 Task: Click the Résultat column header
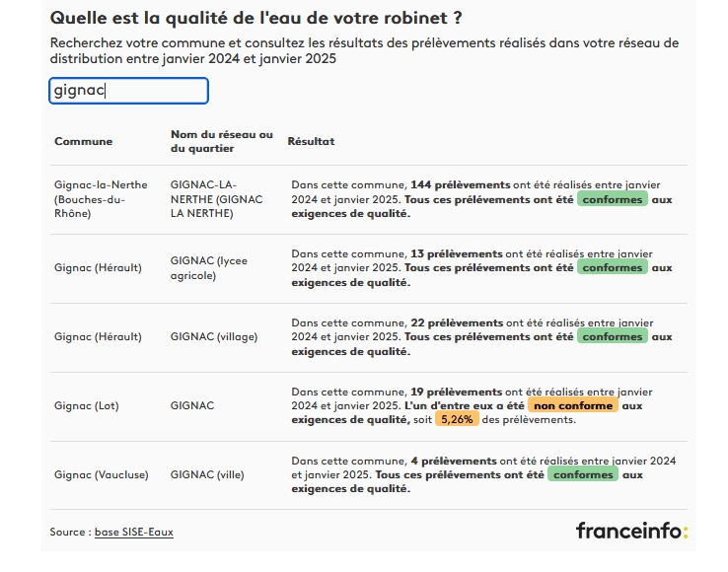click(311, 141)
